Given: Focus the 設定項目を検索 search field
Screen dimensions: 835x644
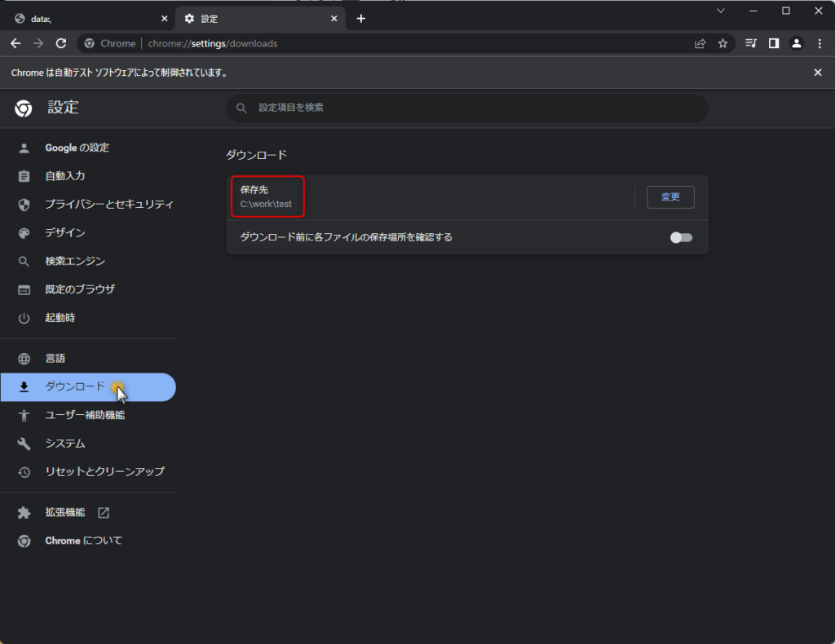Looking at the screenshot, I should (x=467, y=108).
